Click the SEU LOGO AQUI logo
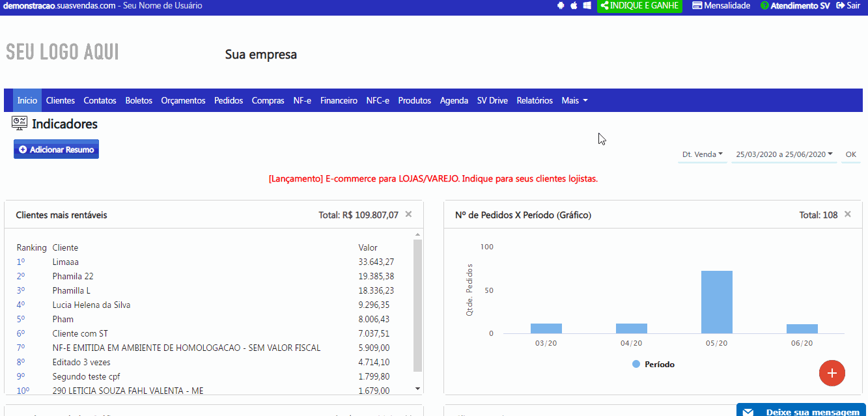This screenshot has height=416, width=868. (x=63, y=52)
